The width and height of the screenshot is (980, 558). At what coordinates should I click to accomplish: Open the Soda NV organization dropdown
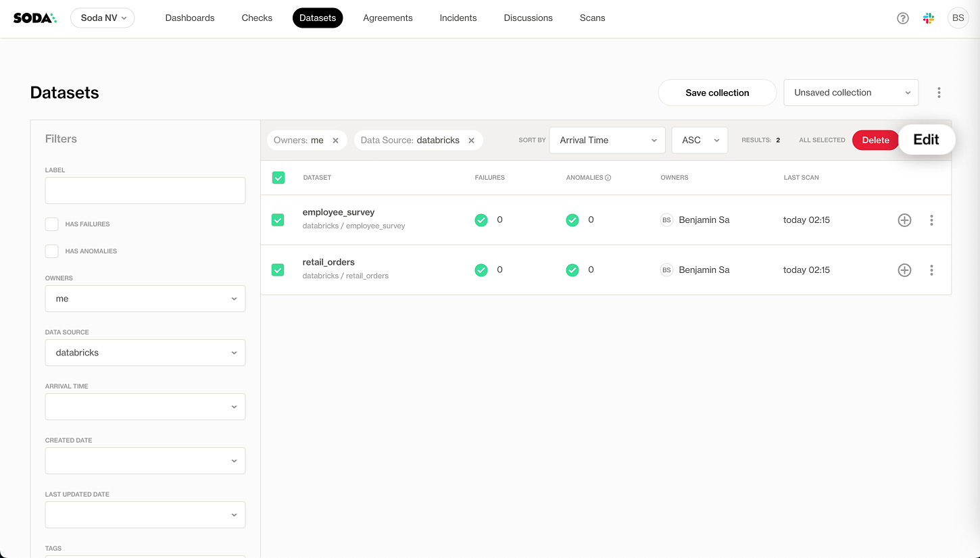pyautogui.click(x=103, y=18)
